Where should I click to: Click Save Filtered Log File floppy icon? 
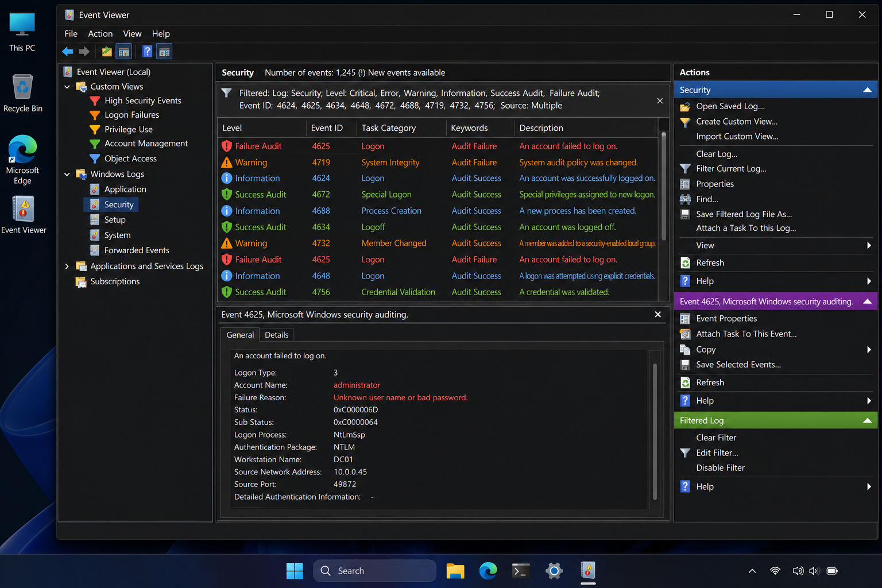tap(685, 214)
